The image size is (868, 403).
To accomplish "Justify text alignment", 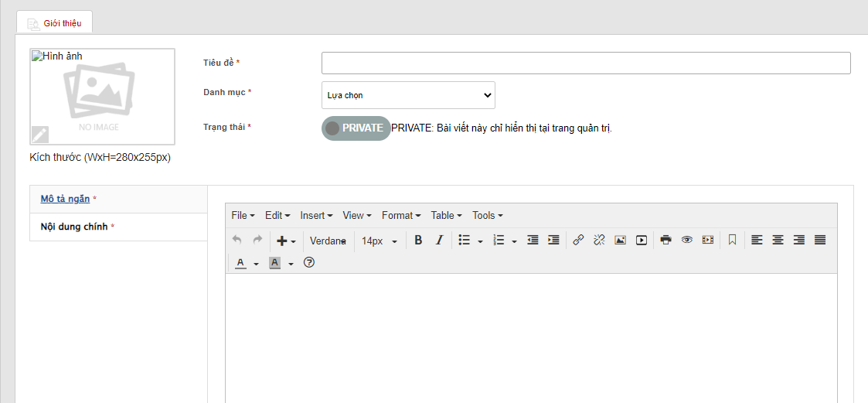I will (x=820, y=240).
